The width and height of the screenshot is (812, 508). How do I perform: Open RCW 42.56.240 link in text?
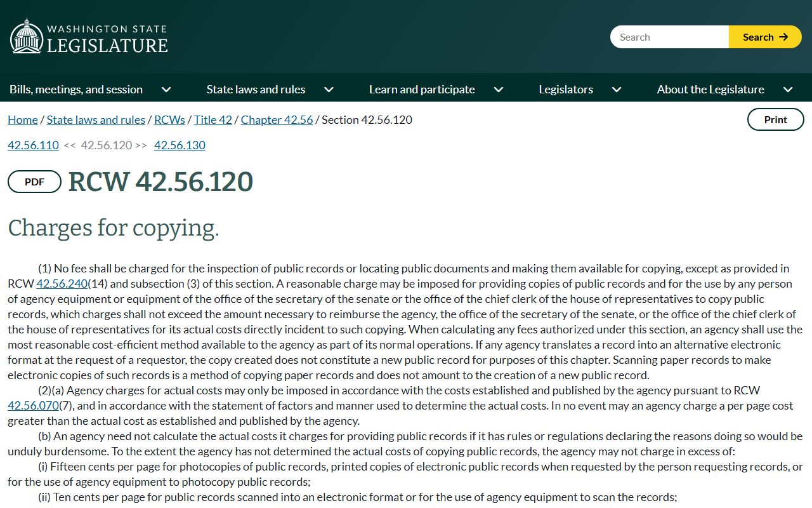point(62,283)
